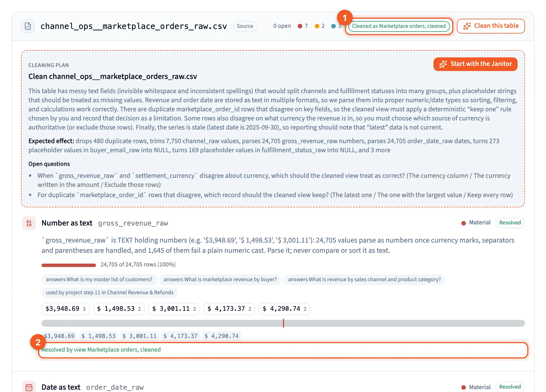
Task: Click the red dot count 7
Action: [303, 26]
